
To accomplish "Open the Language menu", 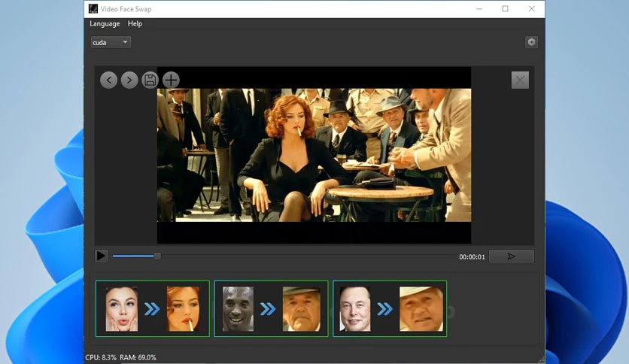I will (x=105, y=23).
